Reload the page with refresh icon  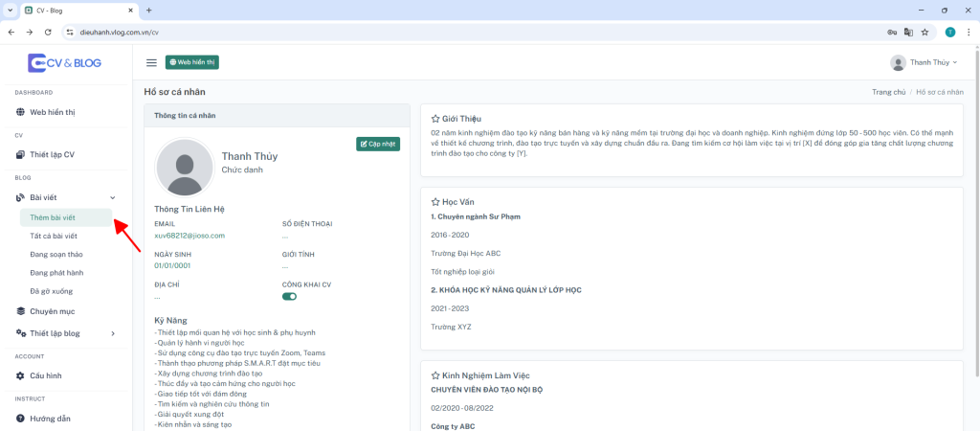tap(48, 32)
